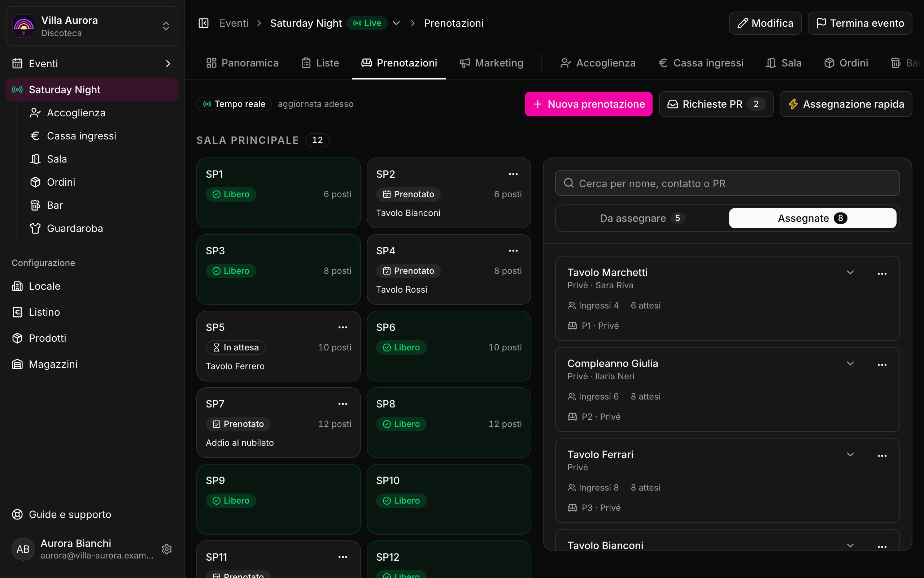
Task: Open more options on SP7 card
Action: 343,404
